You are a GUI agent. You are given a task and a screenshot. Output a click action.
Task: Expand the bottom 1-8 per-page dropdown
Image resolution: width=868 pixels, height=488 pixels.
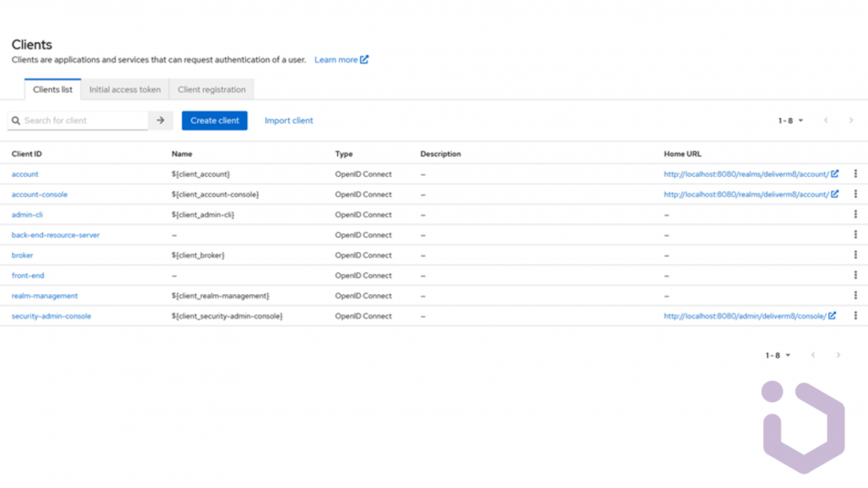pyautogui.click(x=778, y=356)
